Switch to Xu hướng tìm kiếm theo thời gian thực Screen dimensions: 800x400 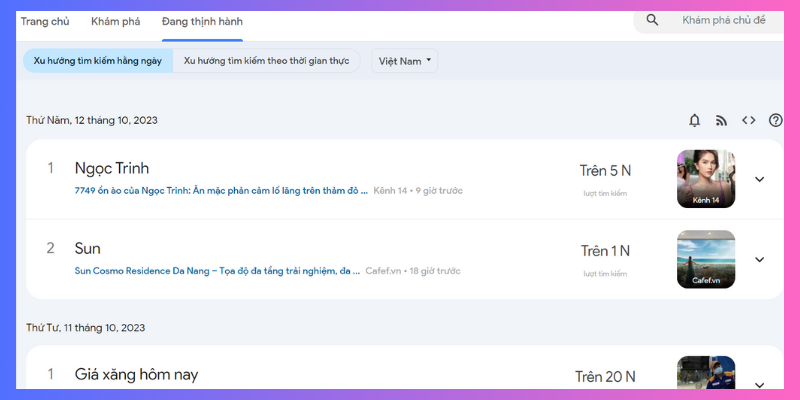click(266, 61)
